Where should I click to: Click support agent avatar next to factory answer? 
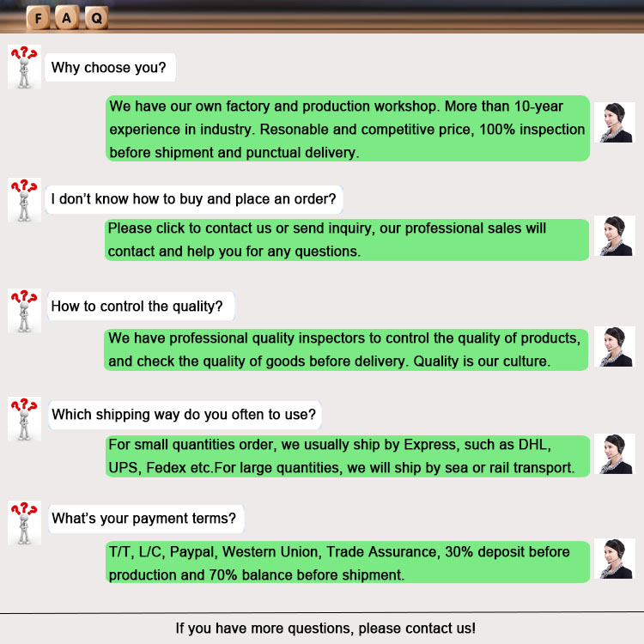pyautogui.click(x=615, y=123)
